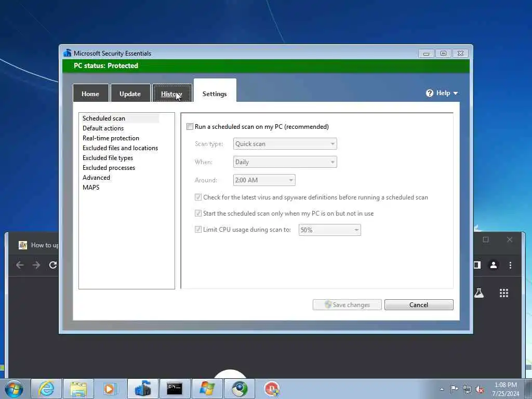This screenshot has width=532, height=399.
Task: Open the apps grid icon in browser
Action: [x=504, y=293]
